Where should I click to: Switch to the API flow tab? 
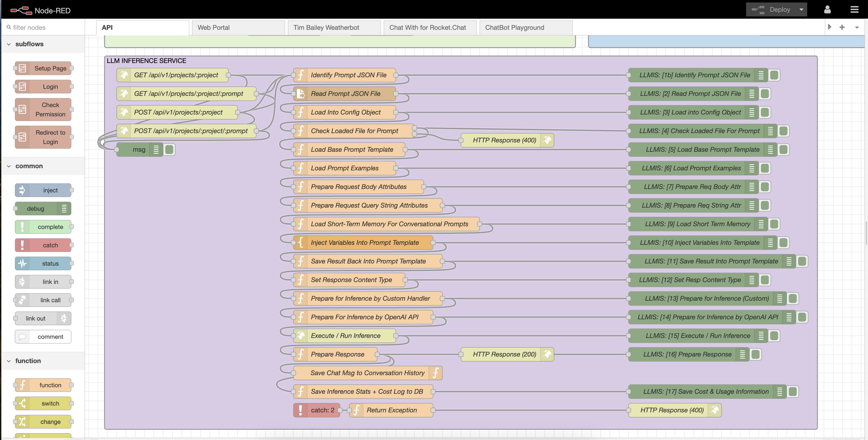142,28
